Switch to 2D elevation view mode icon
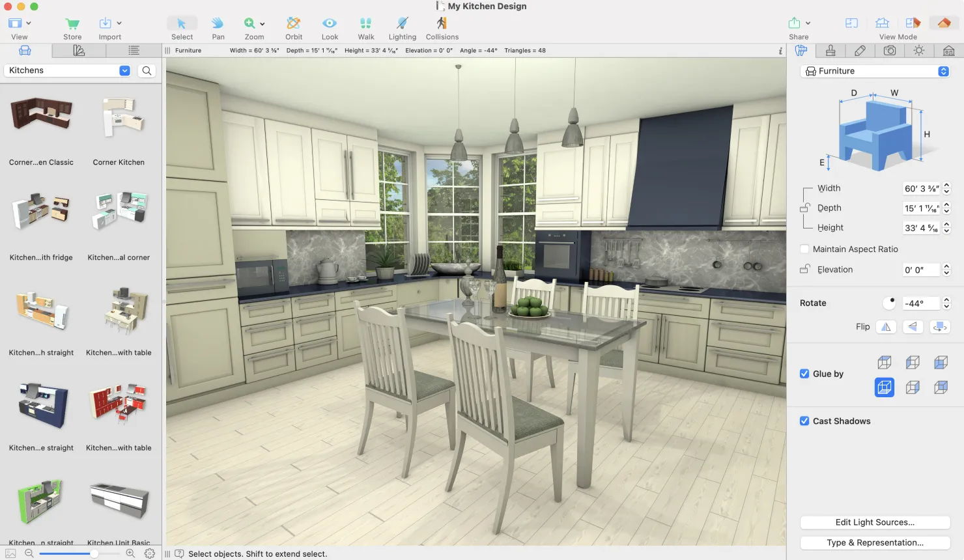The width and height of the screenshot is (964, 560). point(882,23)
